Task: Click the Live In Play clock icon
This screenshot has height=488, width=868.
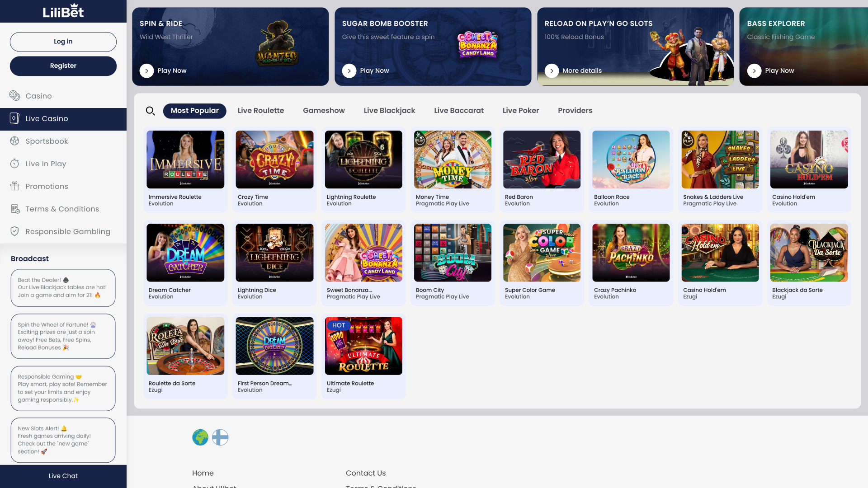Action: [x=15, y=164]
